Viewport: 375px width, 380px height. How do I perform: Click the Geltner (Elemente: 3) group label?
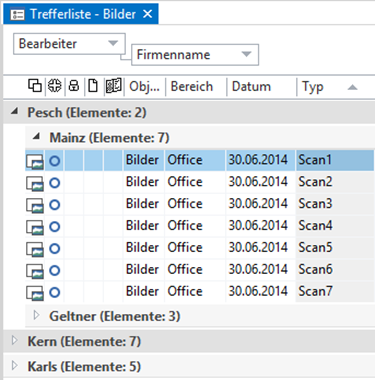pyautogui.click(x=115, y=316)
